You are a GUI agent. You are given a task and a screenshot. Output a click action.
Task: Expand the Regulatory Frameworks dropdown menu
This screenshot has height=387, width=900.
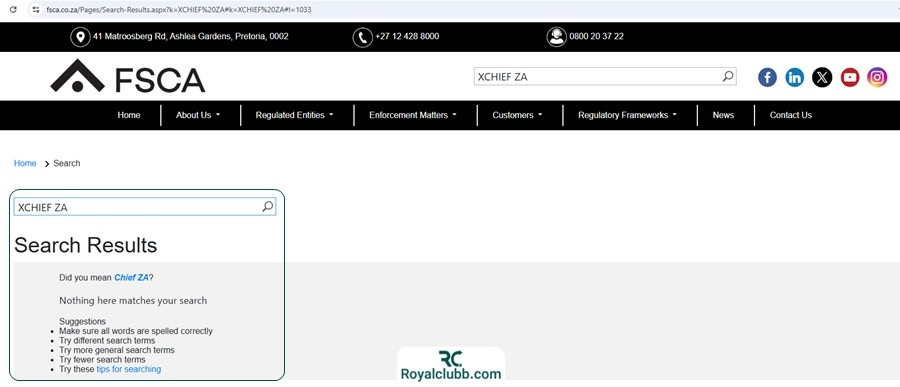tap(627, 115)
